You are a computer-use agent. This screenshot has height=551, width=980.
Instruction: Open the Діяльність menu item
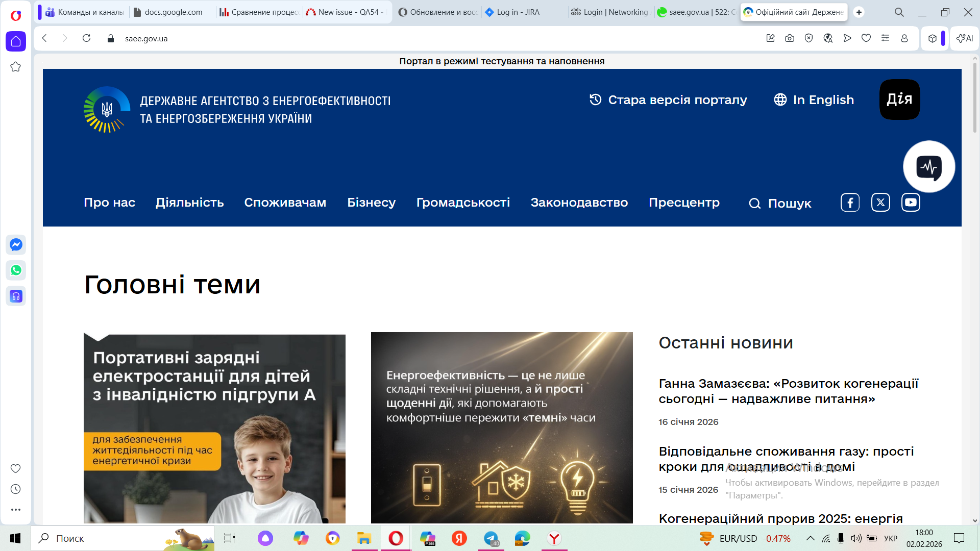(189, 203)
